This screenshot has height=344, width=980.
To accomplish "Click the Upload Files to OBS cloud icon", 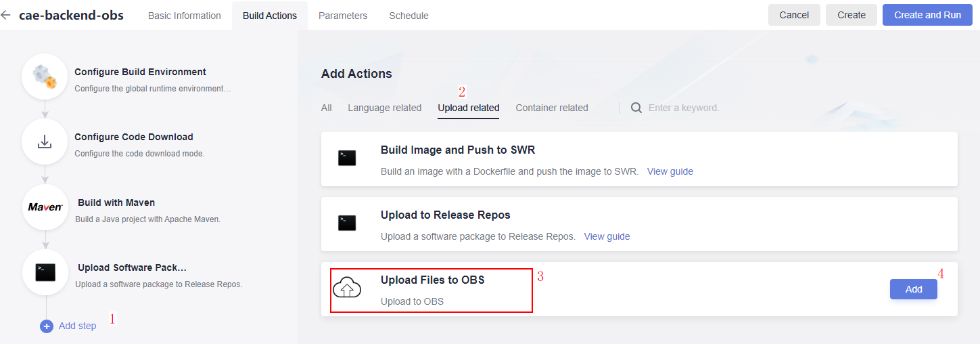I will 347,289.
